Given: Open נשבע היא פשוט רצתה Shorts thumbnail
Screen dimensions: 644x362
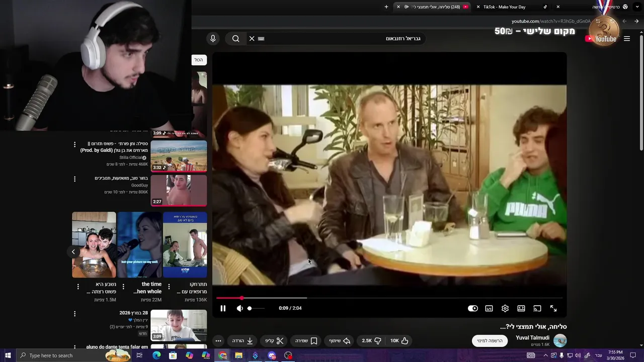Looking at the screenshot, I should click(x=94, y=245).
